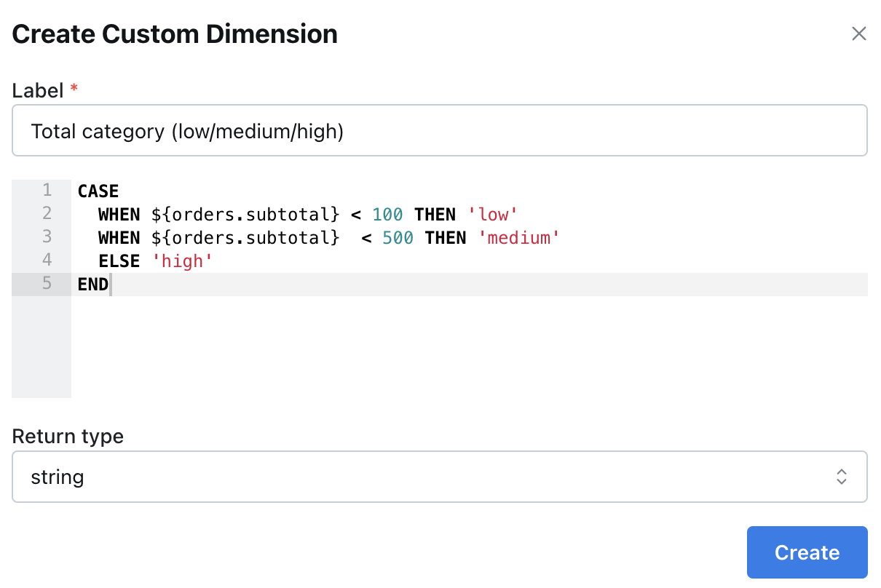Click line number 4 in the gutter
Viewport: 881px width, 588px height.
pyautogui.click(x=47, y=260)
